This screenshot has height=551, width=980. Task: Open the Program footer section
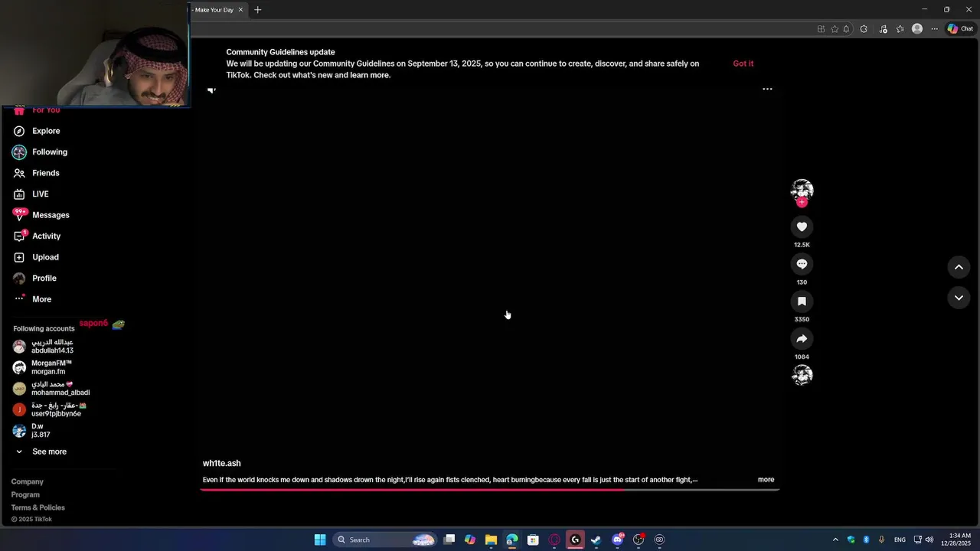point(25,495)
